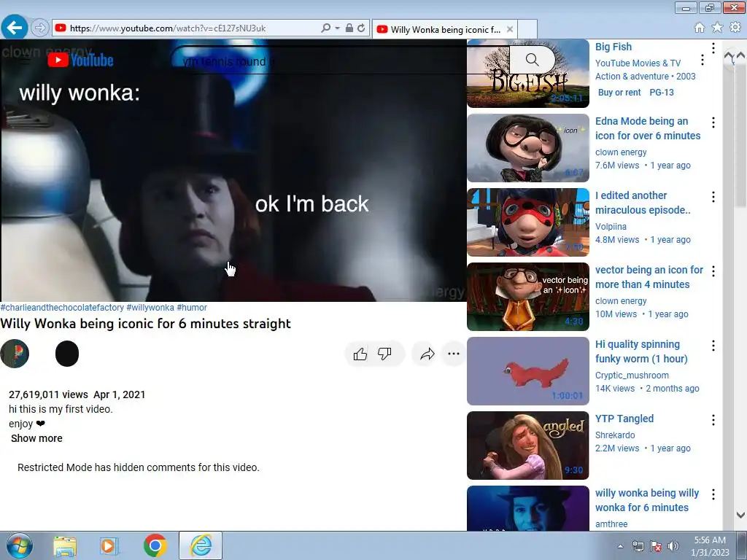Image resolution: width=747 pixels, height=560 pixels.
Task: Click the YouTube search magnifier button
Action: tap(532, 60)
